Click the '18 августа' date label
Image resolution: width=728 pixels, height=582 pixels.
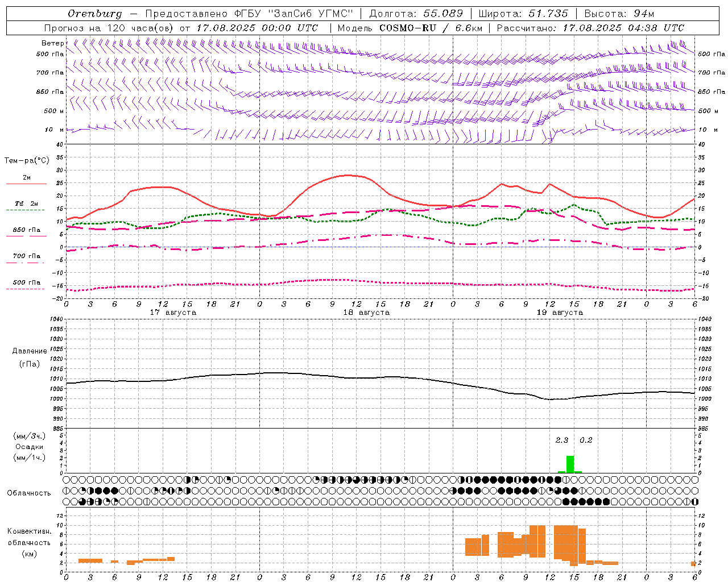[x=366, y=313]
